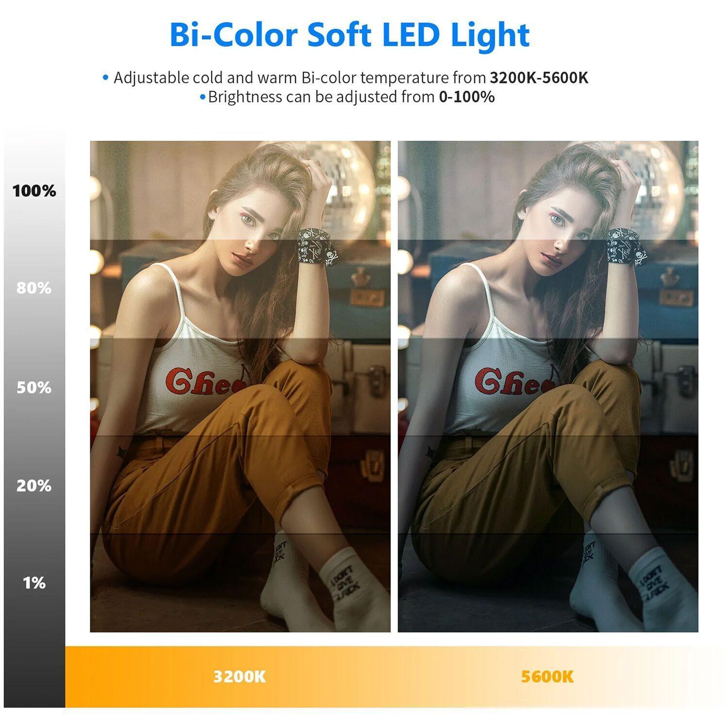Choose the 5600K color temperature label
Viewport: 728px width, 728px height.
pos(547,677)
